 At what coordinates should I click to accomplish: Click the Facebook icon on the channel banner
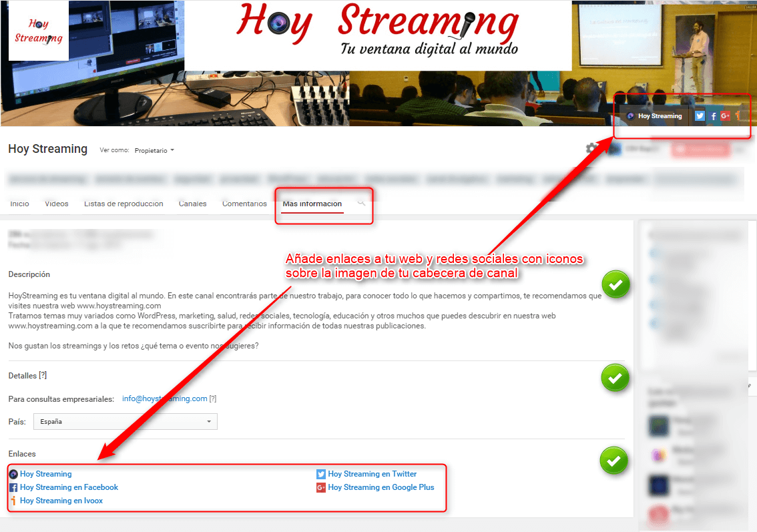click(x=713, y=116)
